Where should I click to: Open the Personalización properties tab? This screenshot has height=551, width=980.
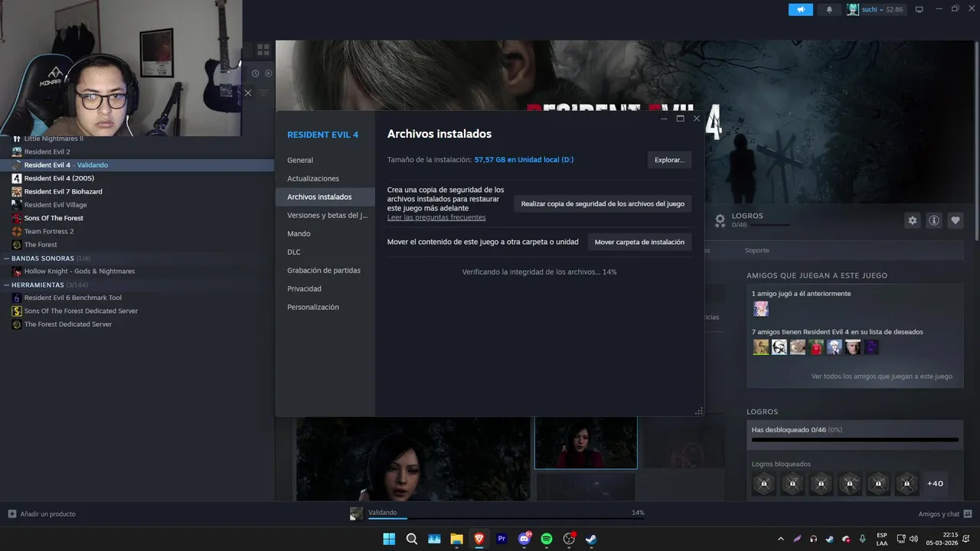point(313,307)
